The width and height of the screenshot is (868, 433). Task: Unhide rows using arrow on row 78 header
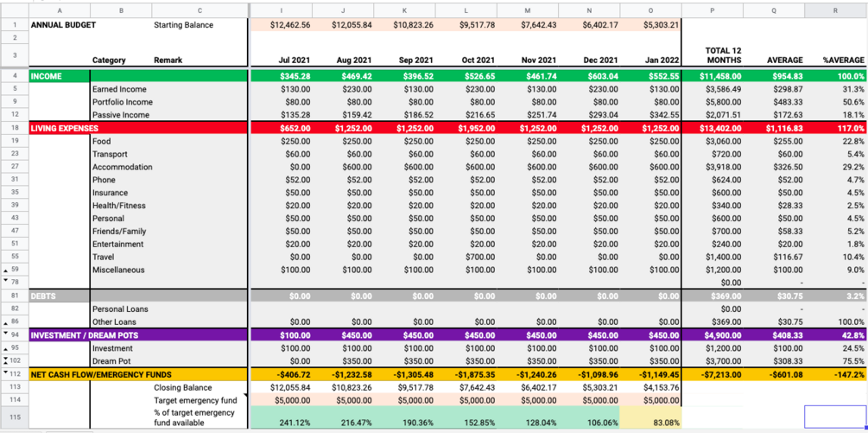5,281
